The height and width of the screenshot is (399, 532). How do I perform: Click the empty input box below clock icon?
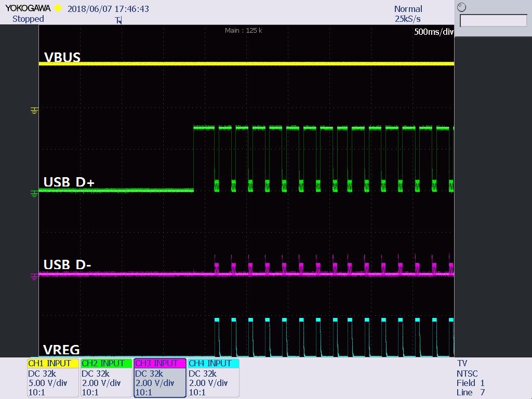(494, 21)
